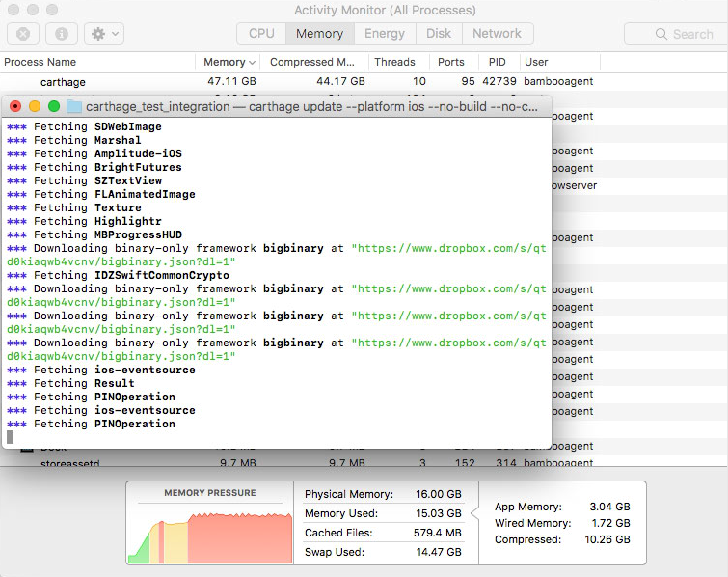Image resolution: width=728 pixels, height=577 pixels.
Task: Click the Quit Process stop icon
Action: (23, 34)
